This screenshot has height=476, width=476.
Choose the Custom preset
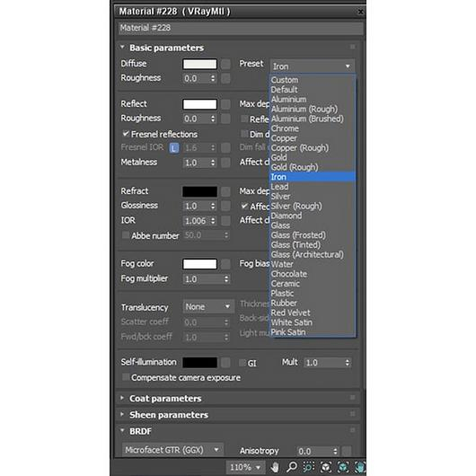pyautogui.click(x=313, y=80)
